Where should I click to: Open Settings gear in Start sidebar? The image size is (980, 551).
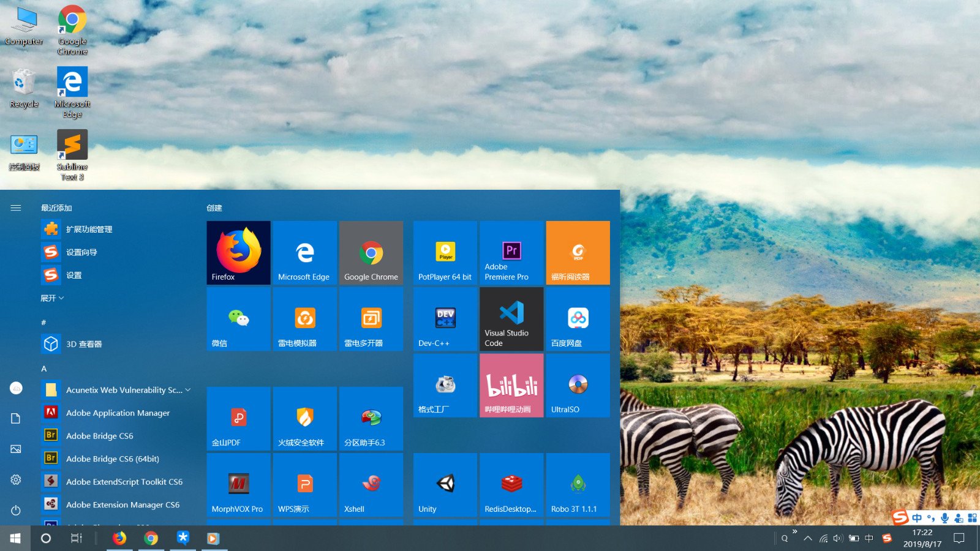pyautogui.click(x=15, y=479)
